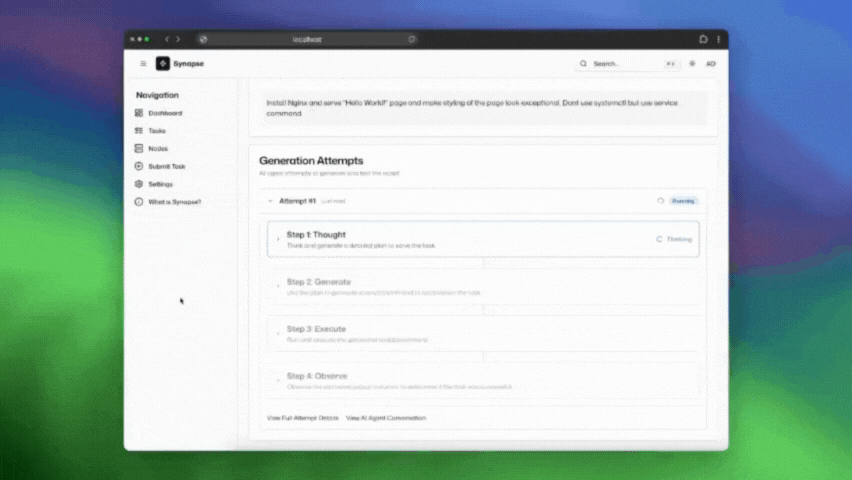This screenshot has width=852, height=480.
Task: Click the Running status badge
Action: [684, 201]
